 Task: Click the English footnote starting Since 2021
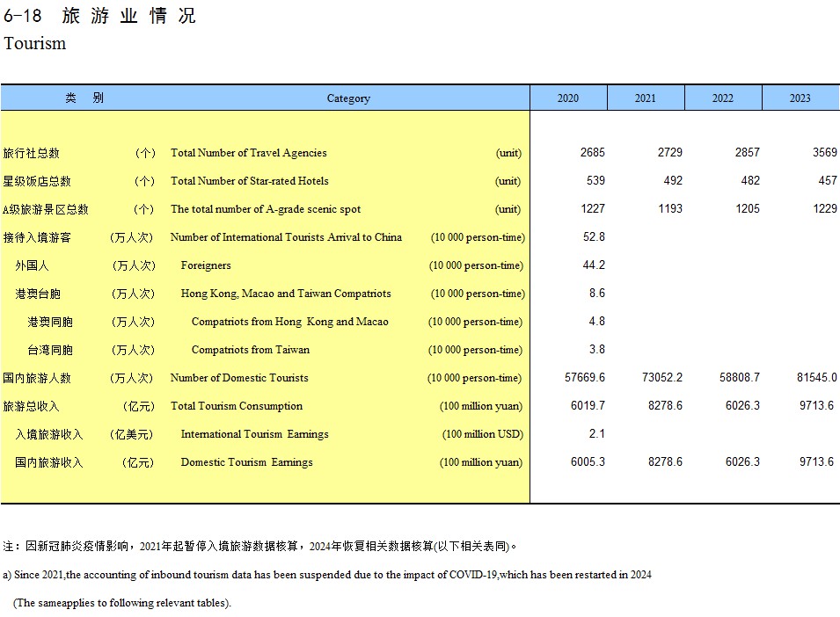(x=327, y=575)
